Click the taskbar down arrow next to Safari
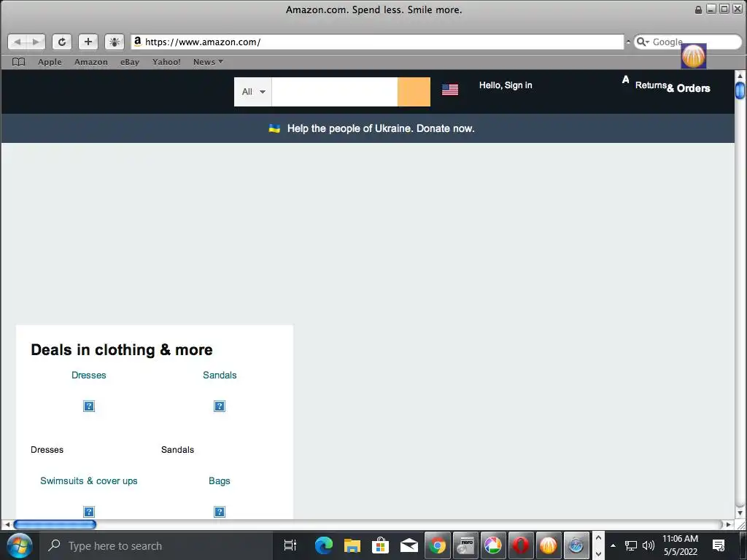The height and width of the screenshot is (560, 747). (598, 553)
